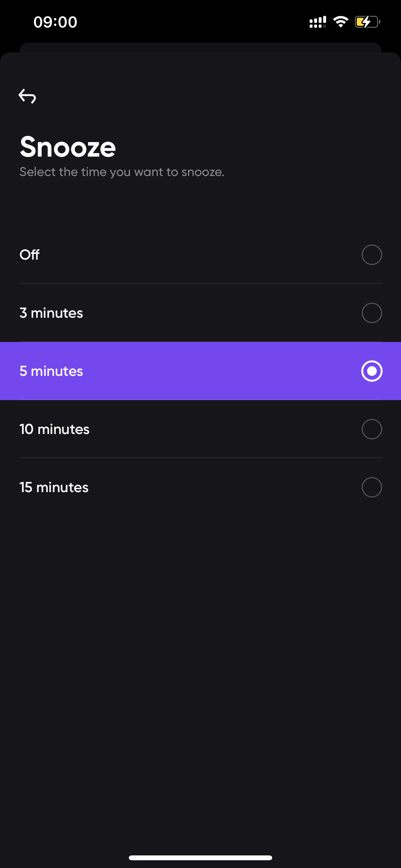Select the 10 minutes radio button
This screenshot has width=401, height=868.
pos(372,429)
